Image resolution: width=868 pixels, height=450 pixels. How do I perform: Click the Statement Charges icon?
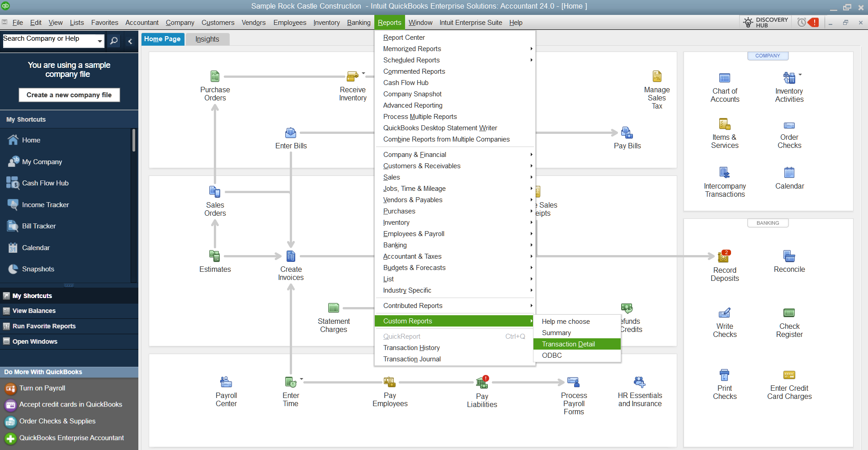334,308
